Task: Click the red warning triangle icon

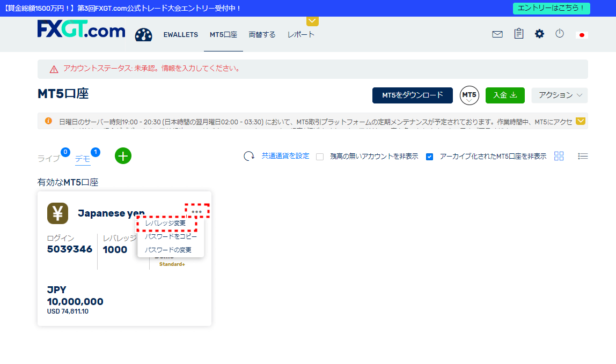Action: click(x=54, y=70)
